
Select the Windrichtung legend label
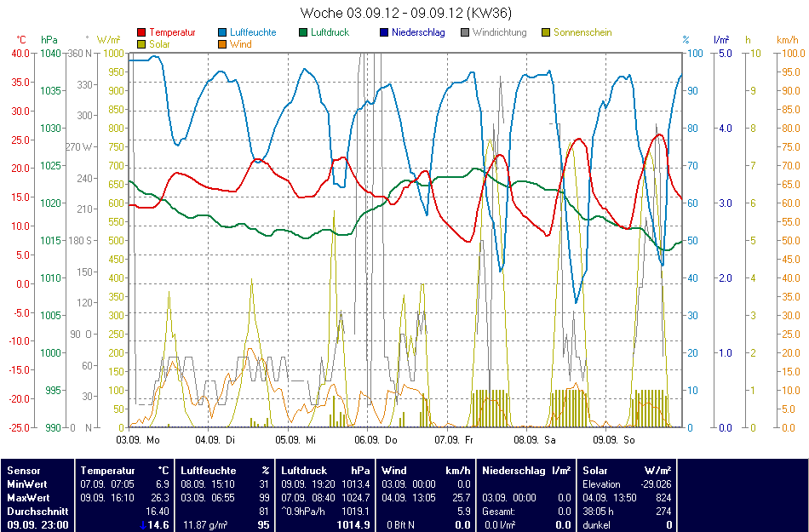click(x=499, y=32)
